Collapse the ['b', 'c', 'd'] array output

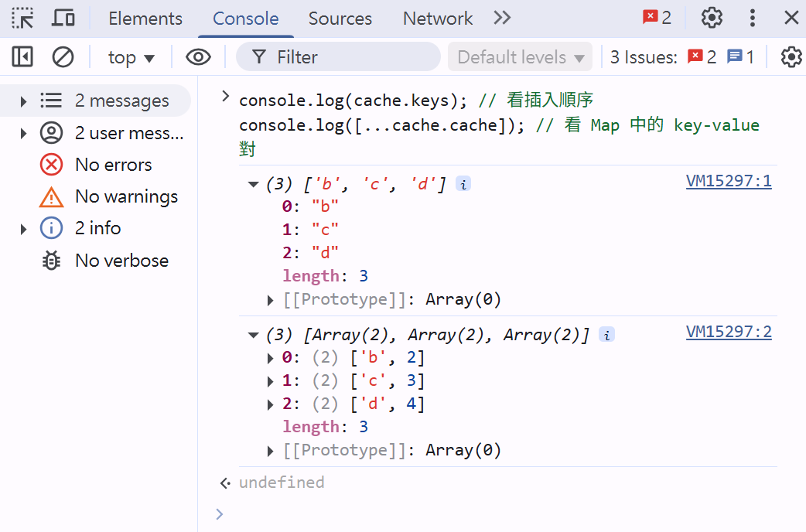point(253,184)
